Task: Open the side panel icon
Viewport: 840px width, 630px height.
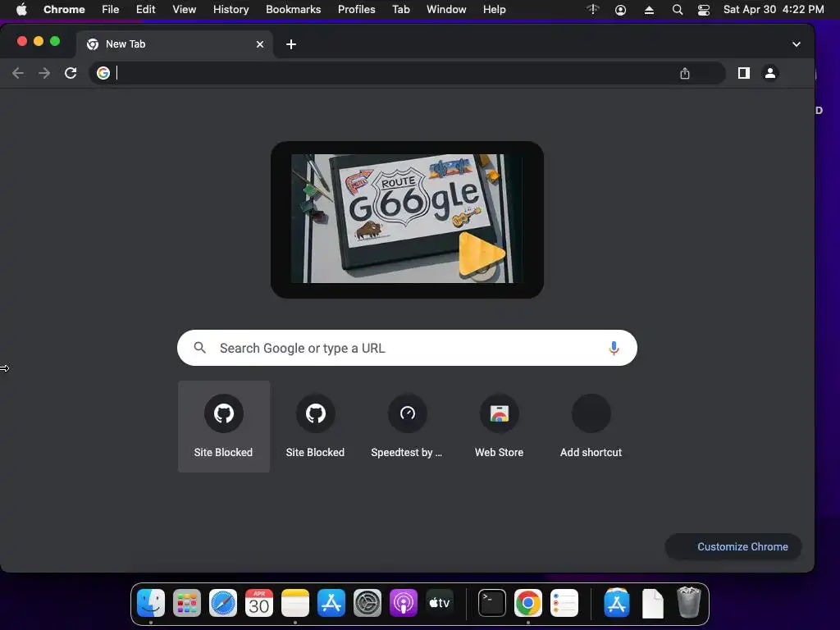Action: (743, 73)
